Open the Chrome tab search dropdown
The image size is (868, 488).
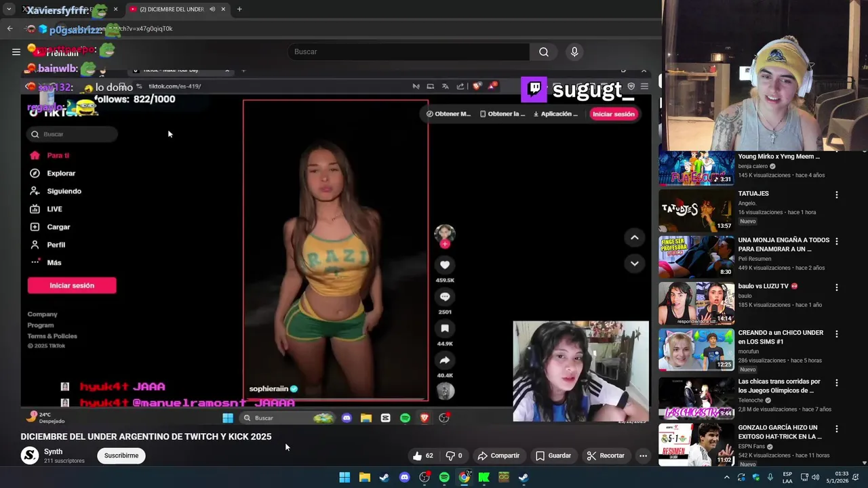9,9
